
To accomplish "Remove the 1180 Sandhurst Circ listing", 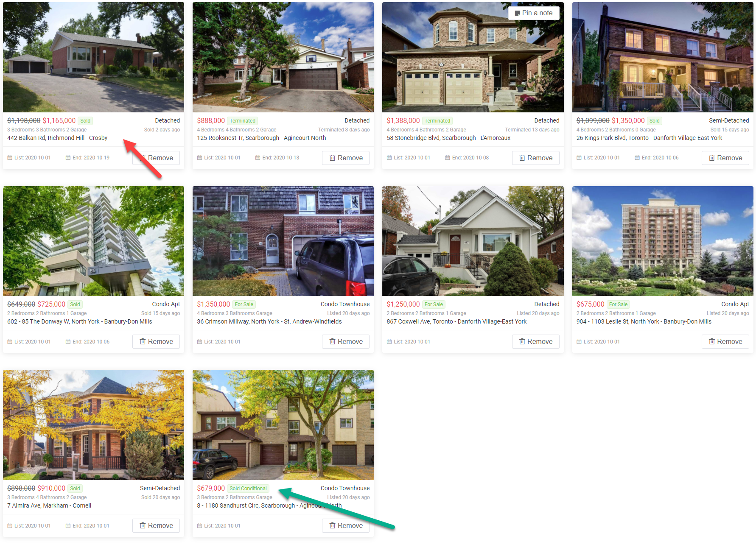I will coord(346,525).
